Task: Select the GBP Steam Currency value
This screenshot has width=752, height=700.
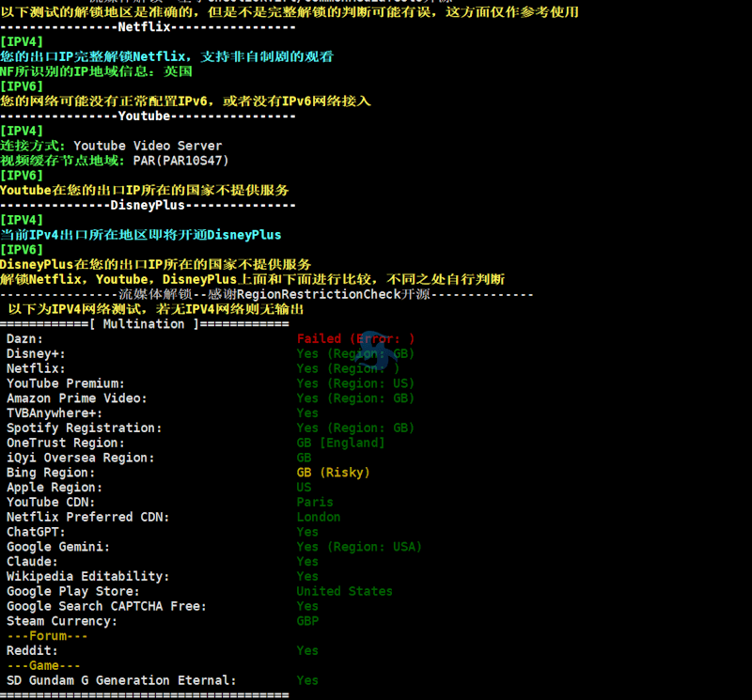Action: [x=307, y=621]
